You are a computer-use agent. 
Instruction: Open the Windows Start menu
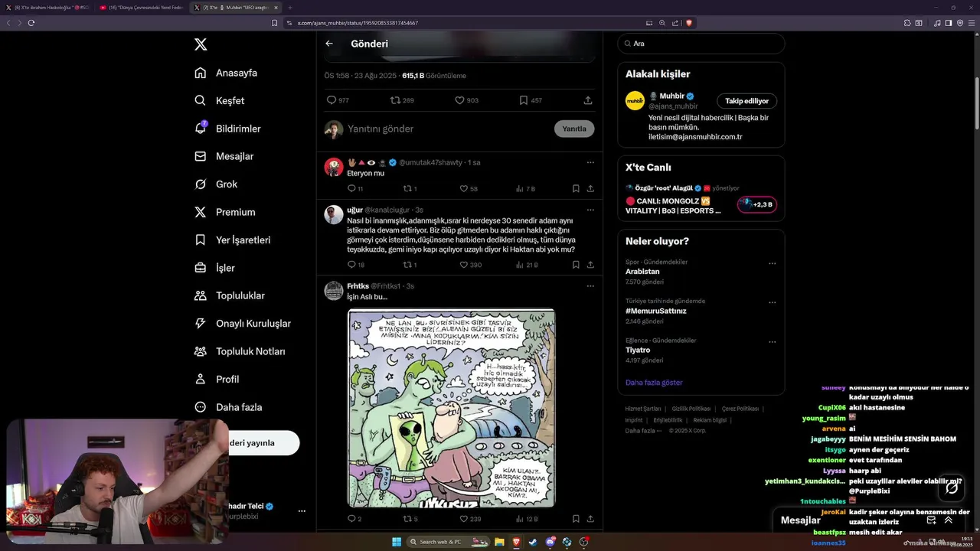pos(397,542)
